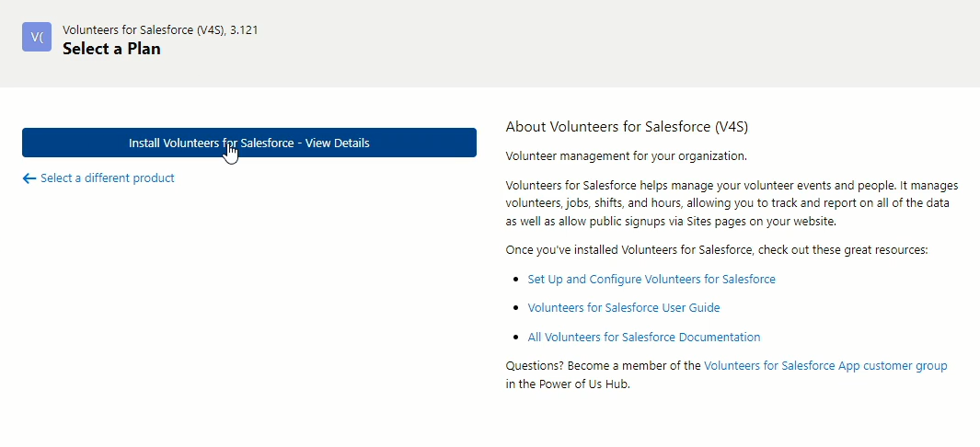Click the Select a Plan heading
Screen dimensions: 980x447
click(x=111, y=49)
